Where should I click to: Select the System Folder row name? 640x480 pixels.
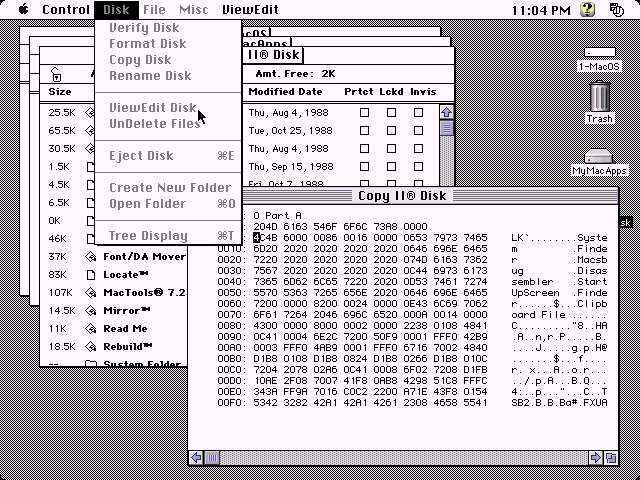tap(142, 363)
